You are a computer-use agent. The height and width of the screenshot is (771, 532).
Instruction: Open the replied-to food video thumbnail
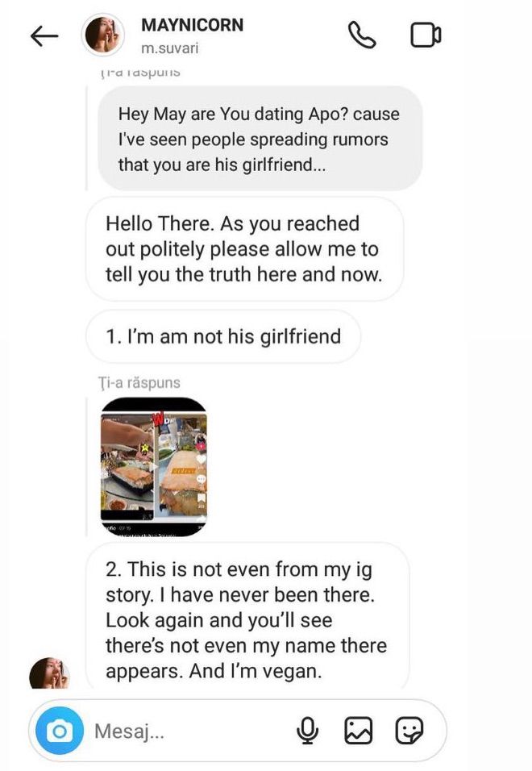[154, 467]
